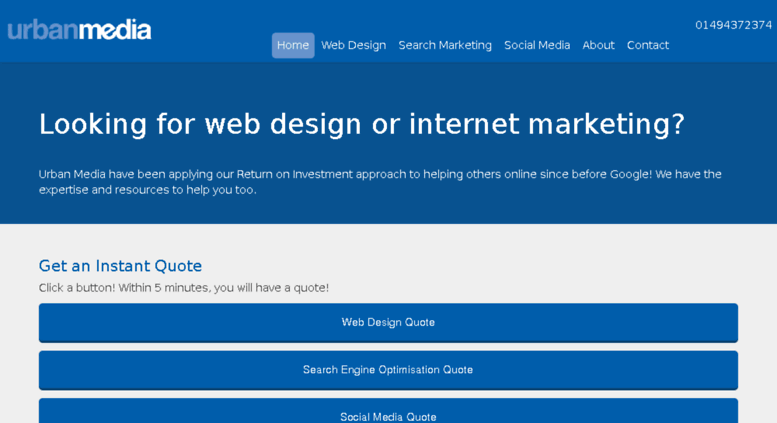Select the Home menu item
The image size is (777, 423).
[293, 45]
